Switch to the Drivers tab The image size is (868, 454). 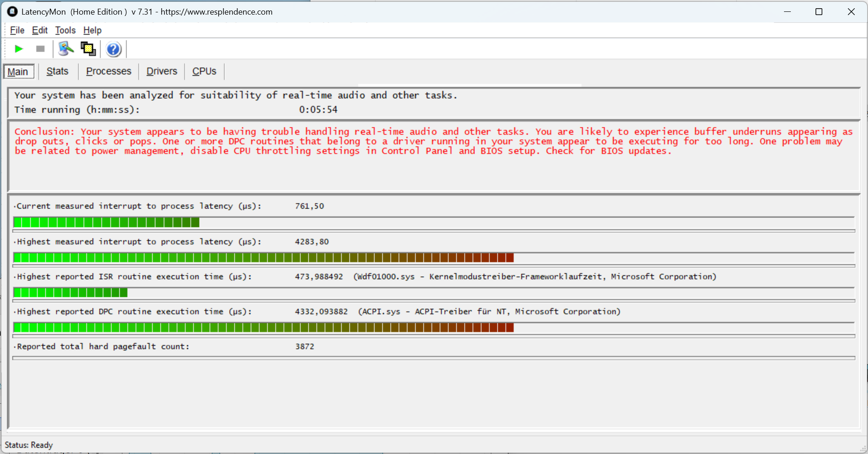(162, 71)
